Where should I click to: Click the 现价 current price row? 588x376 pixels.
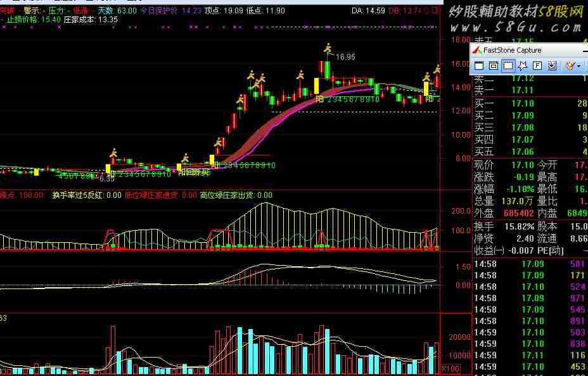click(x=504, y=165)
